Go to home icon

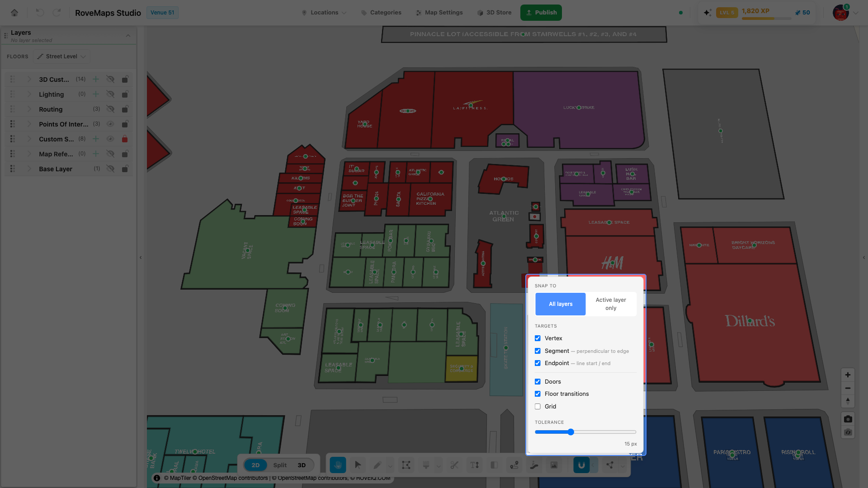[14, 13]
